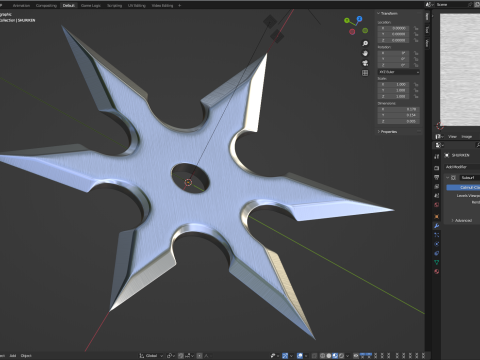Toggle viewport overlays
This screenshot has width=480, height=360.
coord(300,356)
